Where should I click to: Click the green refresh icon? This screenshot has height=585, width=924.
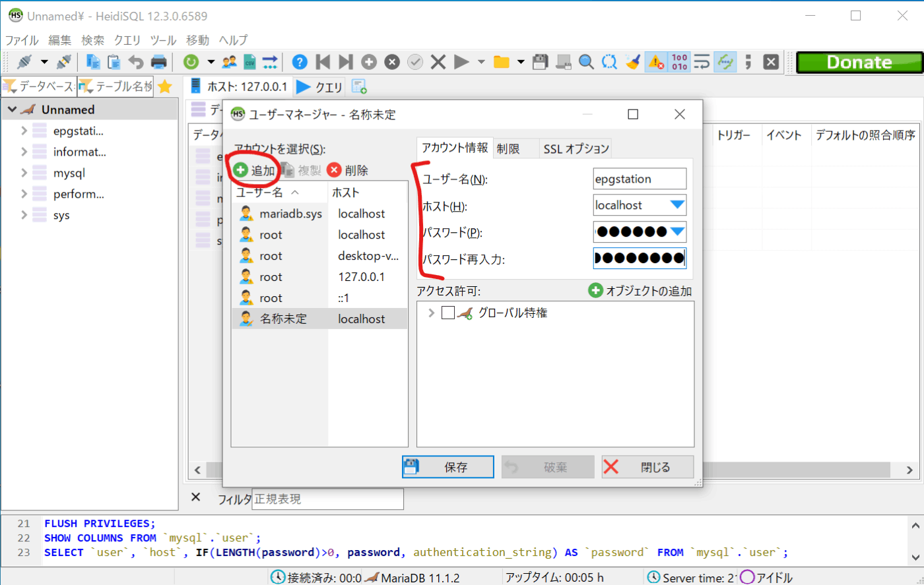191,62
